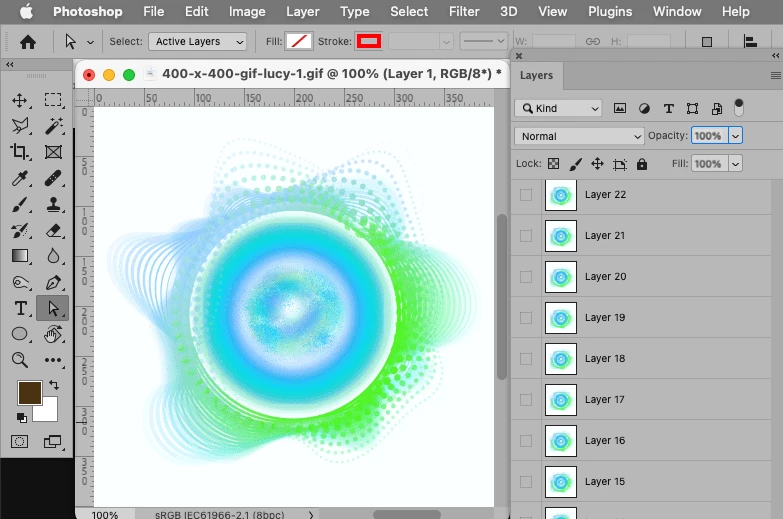Screen dimensions: 783x519
Task: Open the Window menu
Action: pos(677,11)
